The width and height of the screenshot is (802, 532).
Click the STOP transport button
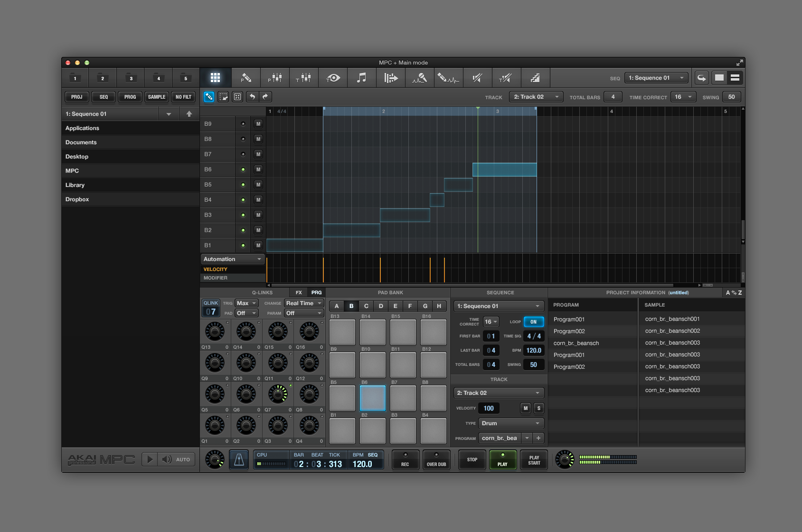click(x=472, y=459)
